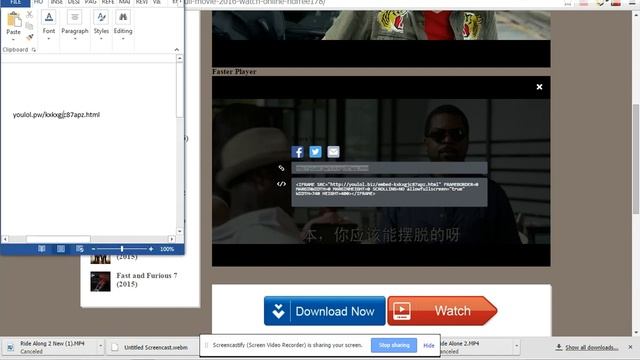Open the Design ribbon tab

coord(73,2)
